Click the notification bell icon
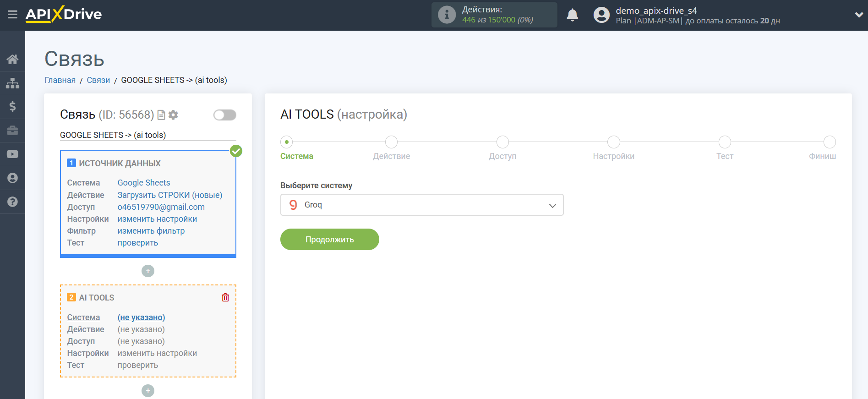Image resolution: width=868 pixels, height=399 pixels. click(x=572, y=15)
